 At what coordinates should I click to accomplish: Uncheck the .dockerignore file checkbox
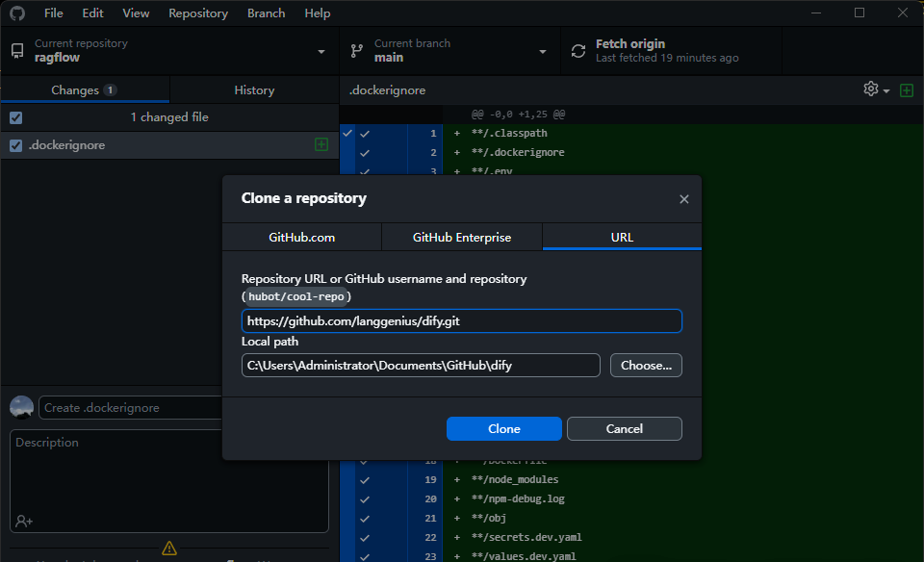tap(16, 145)
